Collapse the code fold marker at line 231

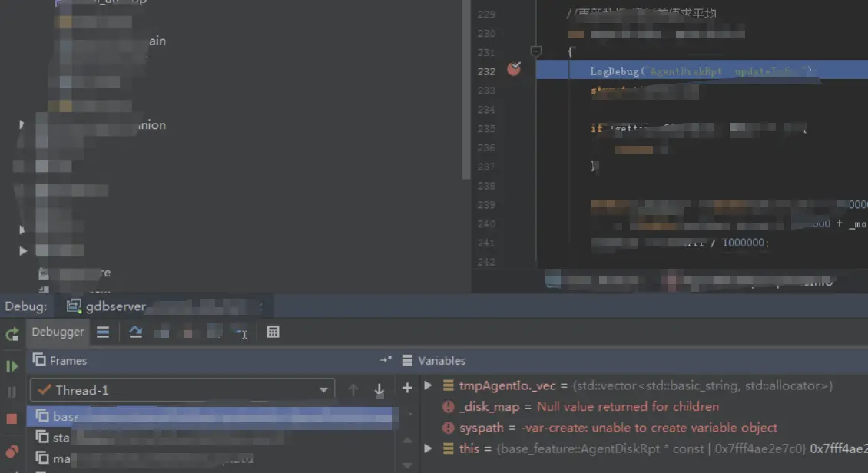coord(536,51)
